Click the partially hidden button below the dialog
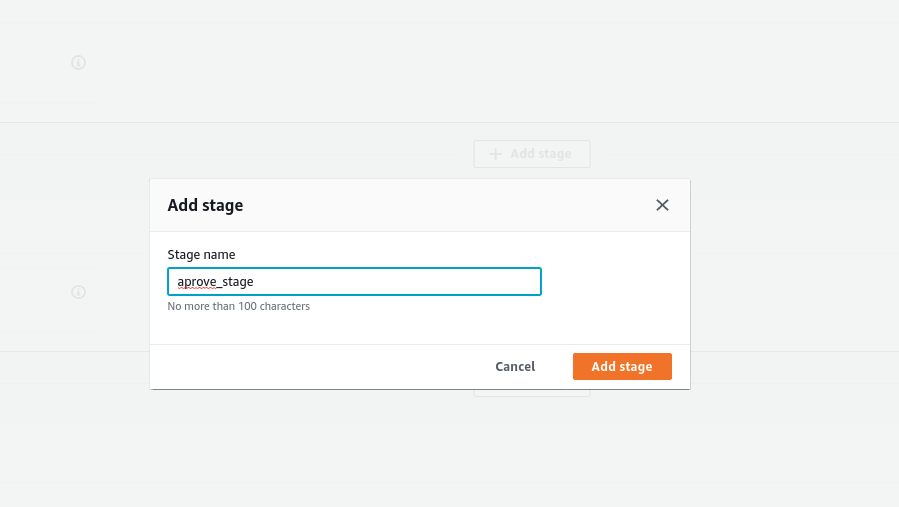The width and height of the screenshot is (899, 507). (x=532, y=393)
